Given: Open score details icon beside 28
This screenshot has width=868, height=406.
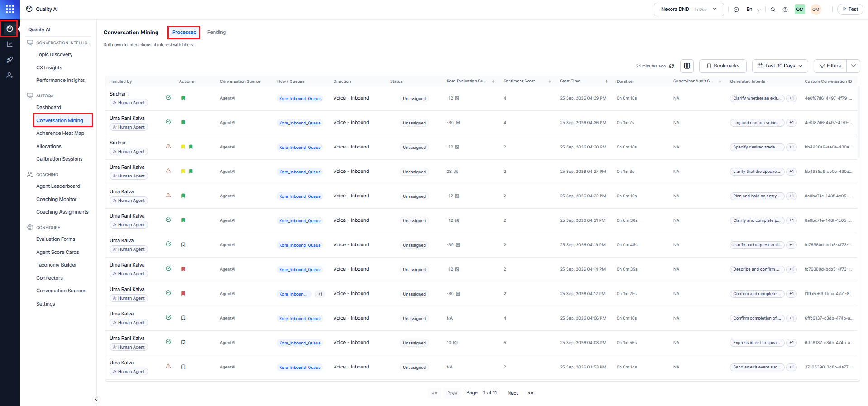Looking at the screenshot, I should point(456,172).
